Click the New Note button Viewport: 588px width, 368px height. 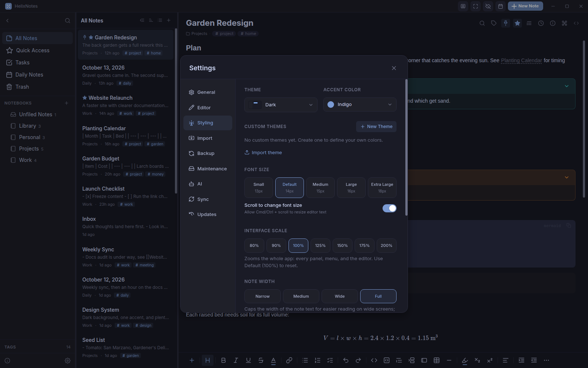click(x=525, y=6)
